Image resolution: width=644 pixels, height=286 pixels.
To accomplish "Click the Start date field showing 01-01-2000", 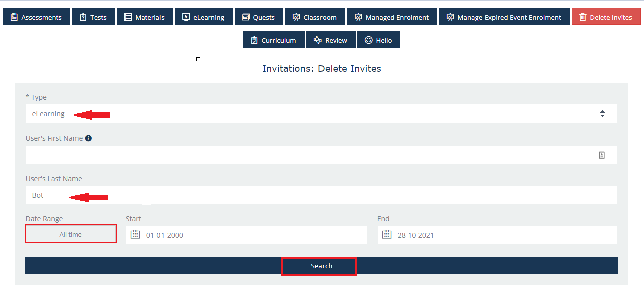I will click(x=251, y=235).
